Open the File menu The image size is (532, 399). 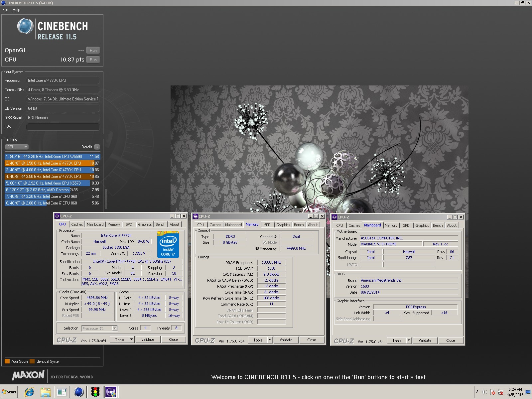click(x=5, y=10)
